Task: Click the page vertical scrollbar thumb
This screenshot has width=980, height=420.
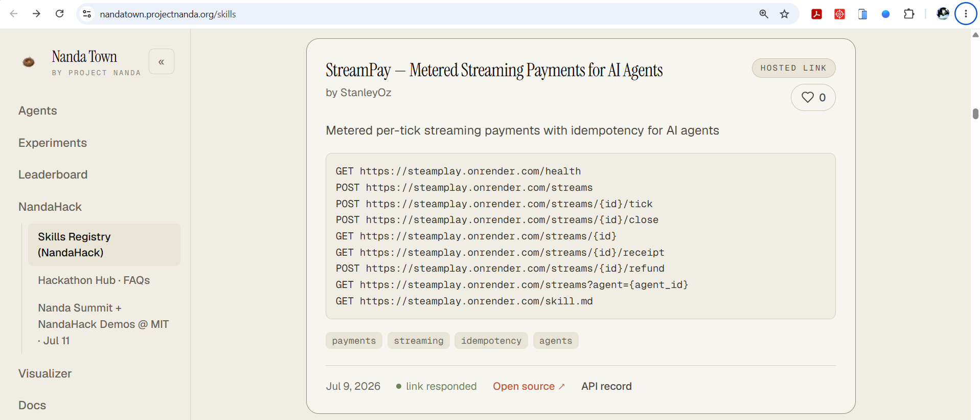Action: [x=975, y=114]
